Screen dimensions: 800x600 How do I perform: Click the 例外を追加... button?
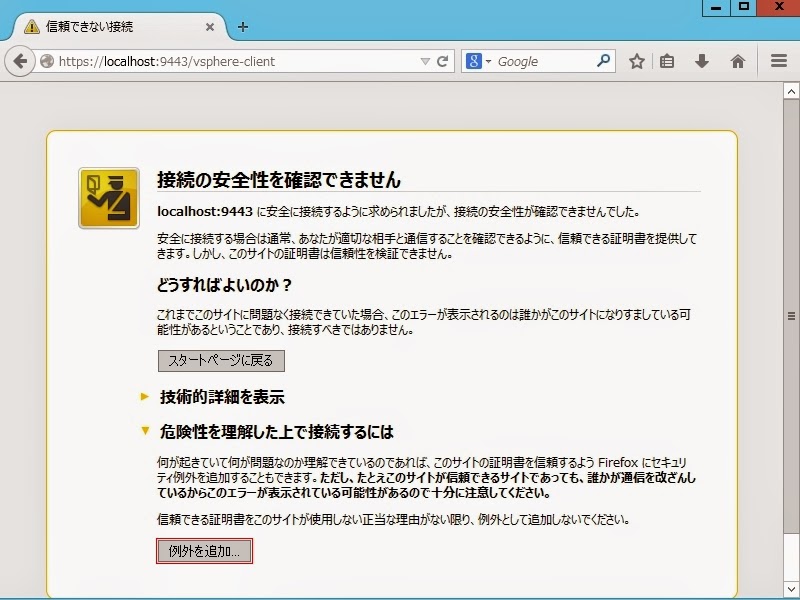(204, 551)
